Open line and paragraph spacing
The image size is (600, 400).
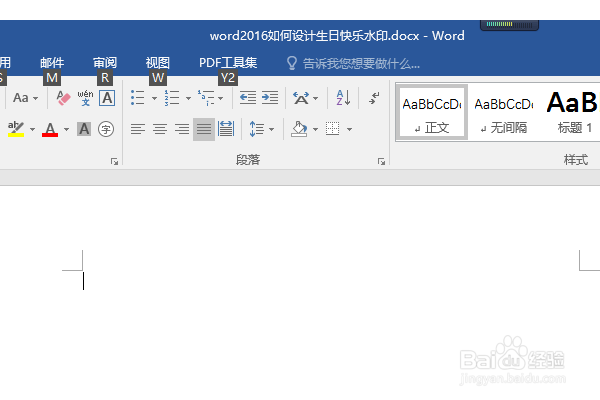pos(257,129)
